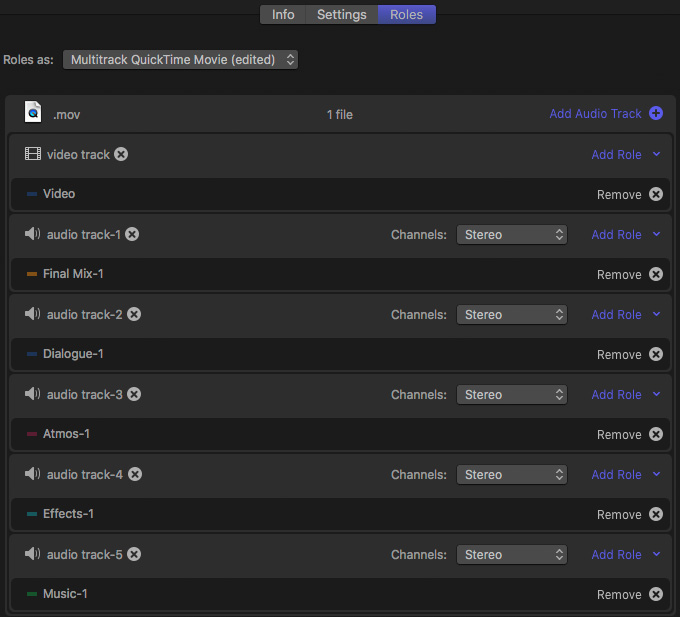Viewport: 680px width, 617px height.
Task: Expand Add Role chevron for video track
Action: pyautogui.click(x=657, y=154)
